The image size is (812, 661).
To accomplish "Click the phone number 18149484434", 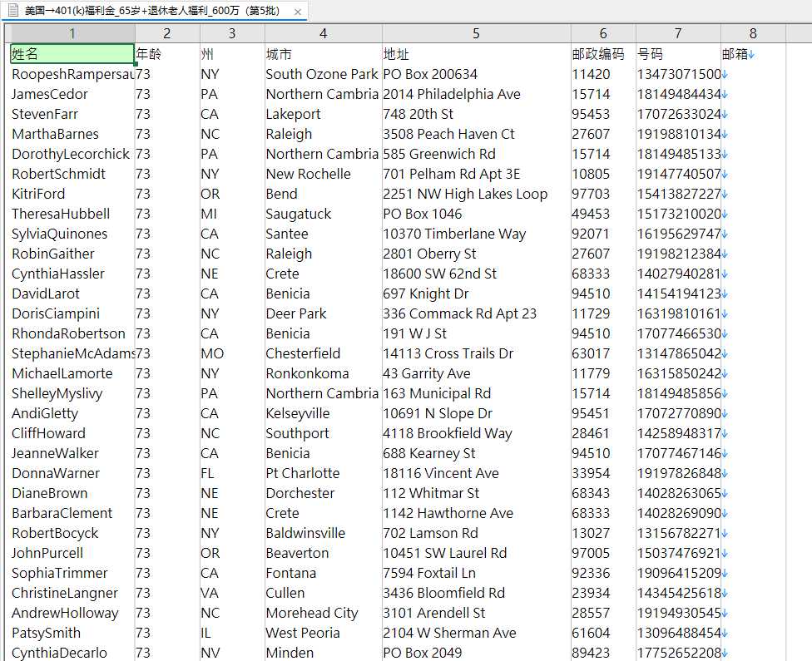I will point(679,94).
